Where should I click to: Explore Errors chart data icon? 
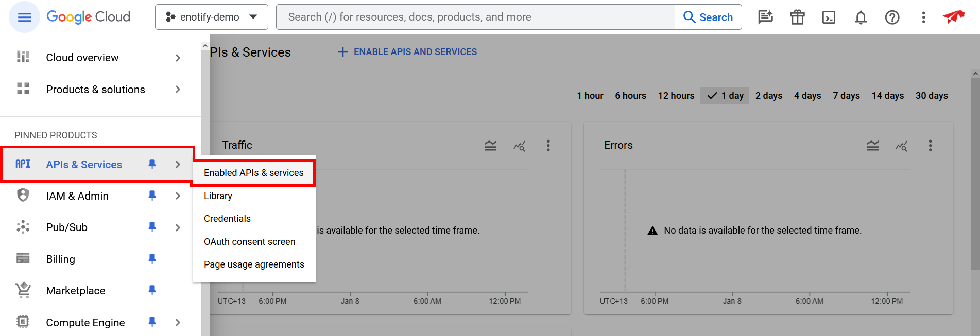pyautogui.click(x=901, y=146)
